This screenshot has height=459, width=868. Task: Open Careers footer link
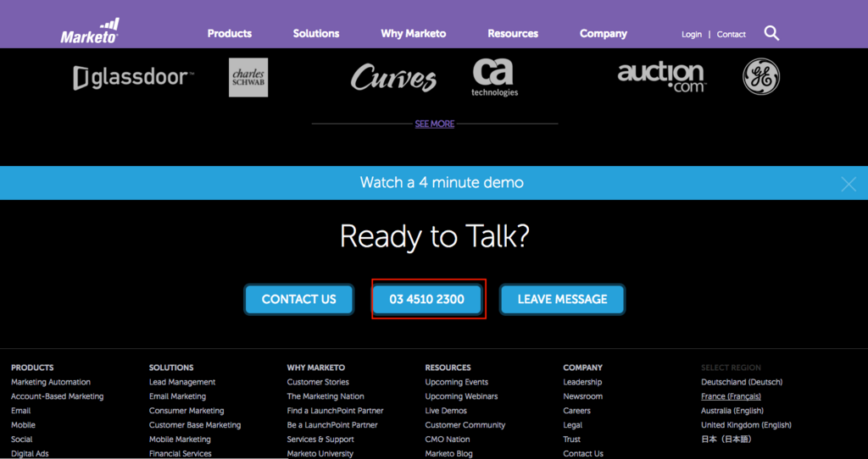tap(576, 411)
